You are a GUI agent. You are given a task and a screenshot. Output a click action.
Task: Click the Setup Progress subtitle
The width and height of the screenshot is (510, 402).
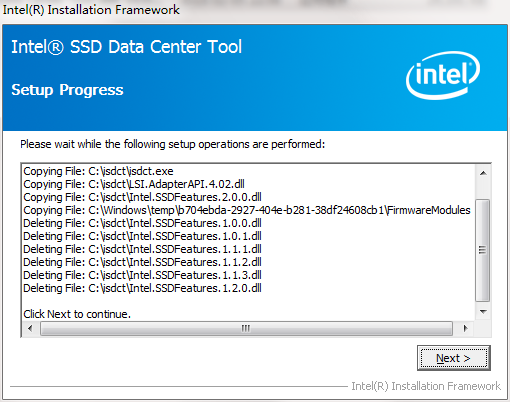coord(67,90)
